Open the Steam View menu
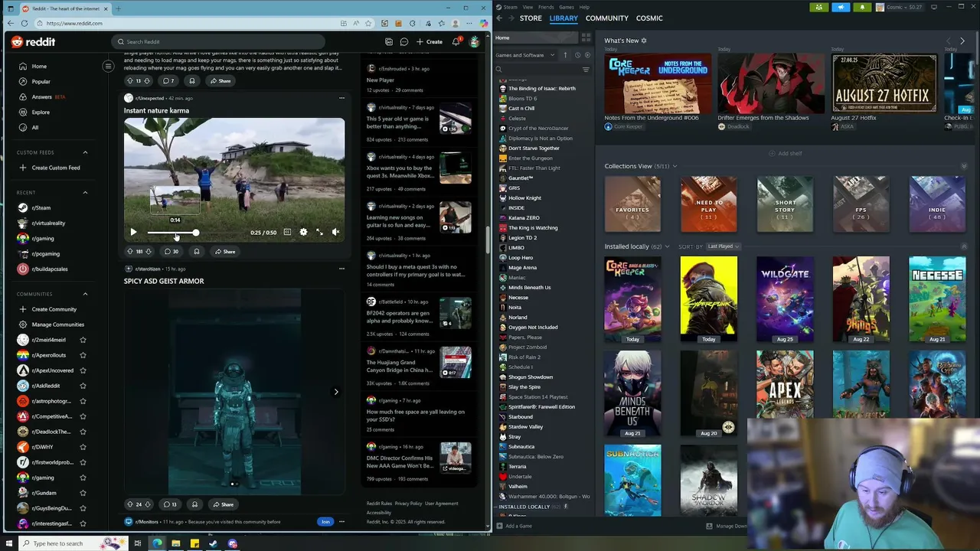980x551 pixels. coord(528,7)
